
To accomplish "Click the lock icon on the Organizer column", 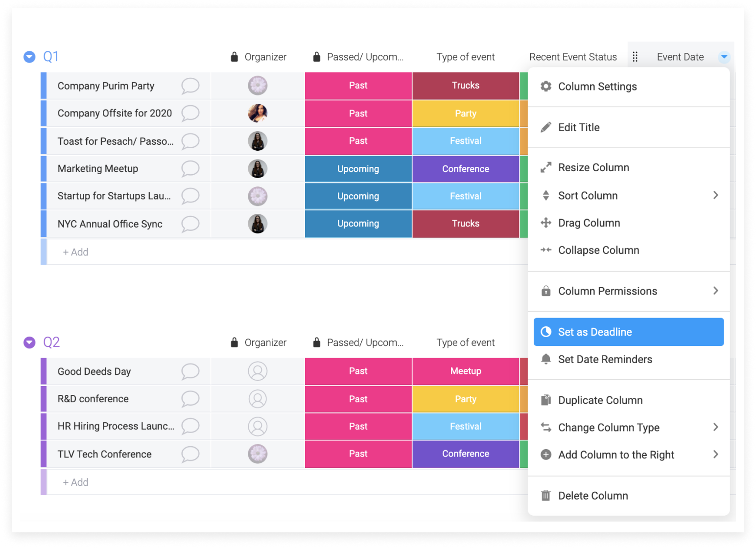I will 233,56.
